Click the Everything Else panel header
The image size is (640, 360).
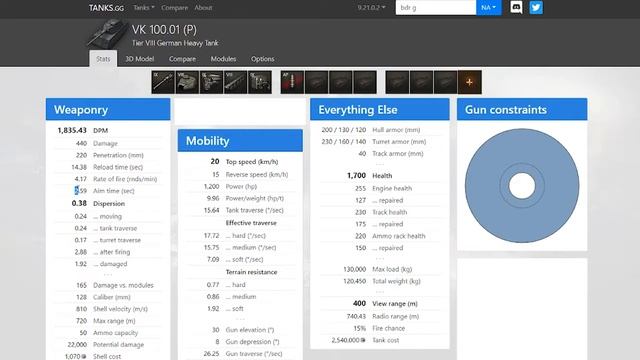[380, 109]
